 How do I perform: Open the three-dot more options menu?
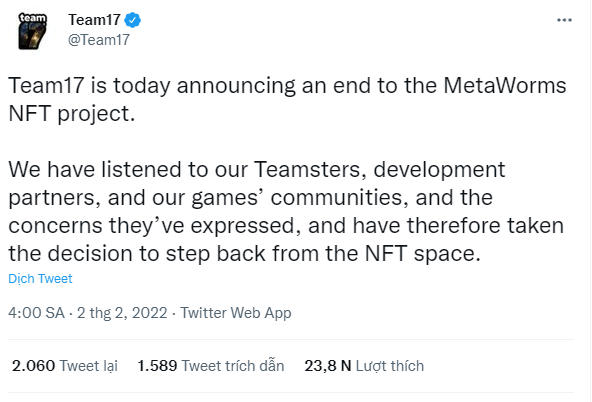pos(564,20)
